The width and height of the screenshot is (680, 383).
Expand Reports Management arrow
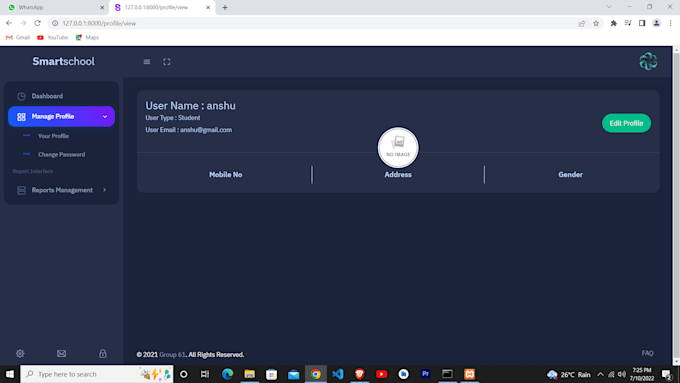105,190
